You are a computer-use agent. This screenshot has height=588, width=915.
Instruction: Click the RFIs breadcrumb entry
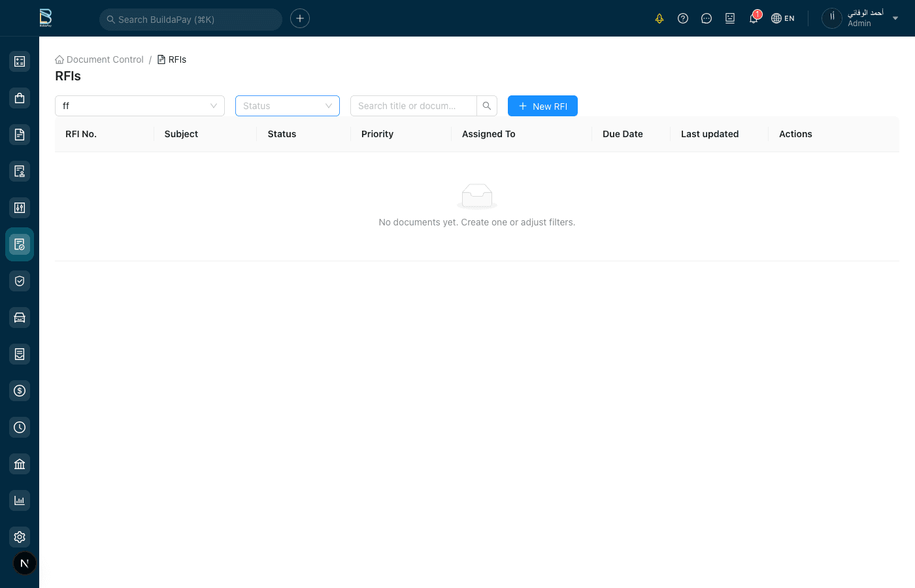177,59
